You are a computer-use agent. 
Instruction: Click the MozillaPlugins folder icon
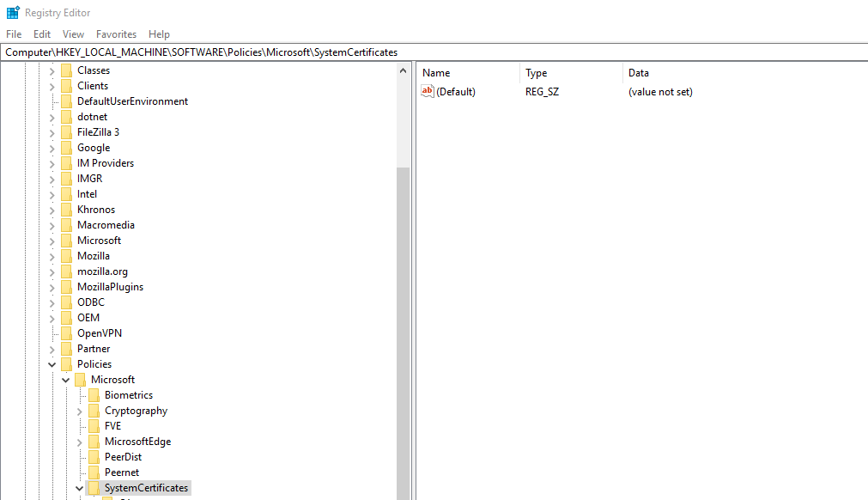pos(66,287)
